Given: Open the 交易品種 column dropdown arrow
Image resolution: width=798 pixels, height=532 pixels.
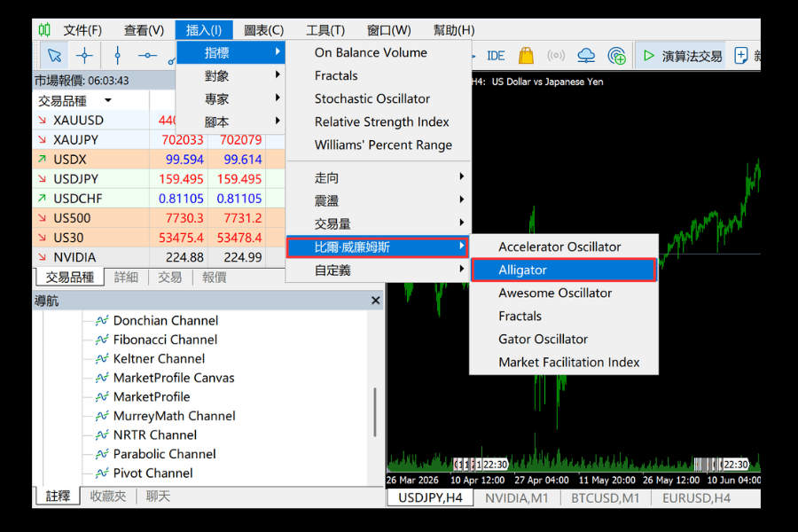Looking at the screenshot, I should pyautogui.click(x=108, y=100).
